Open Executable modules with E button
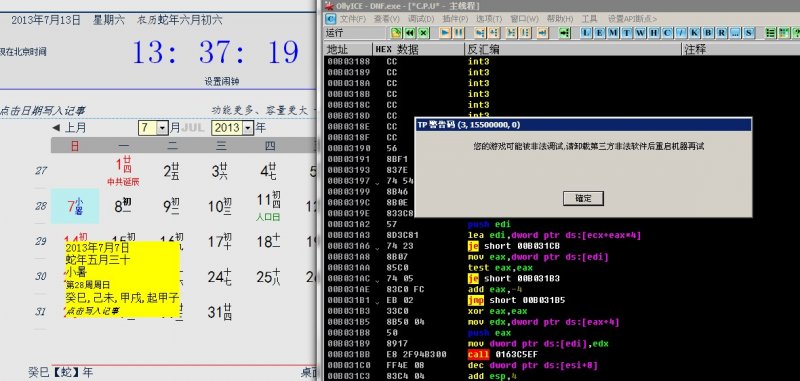 (599, 33)
